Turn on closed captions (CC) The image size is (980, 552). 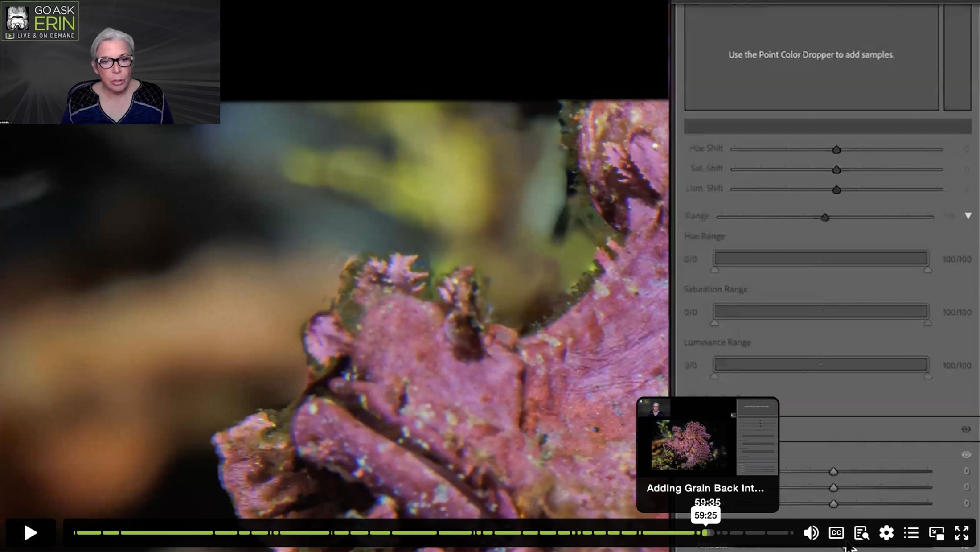pos(836,533)
